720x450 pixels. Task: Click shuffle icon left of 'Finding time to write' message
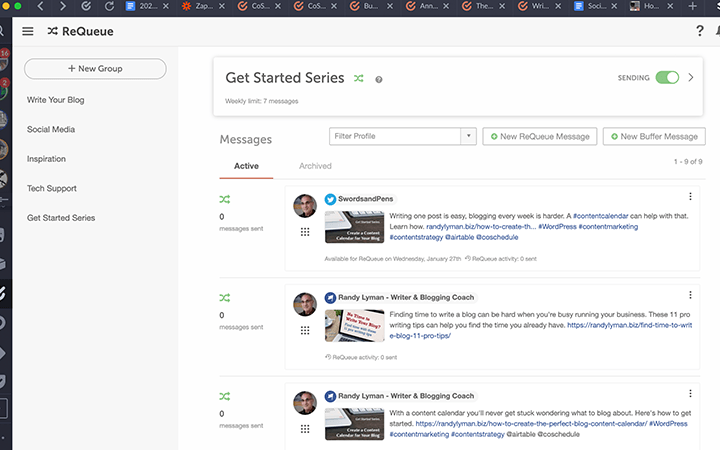(225, 298)
